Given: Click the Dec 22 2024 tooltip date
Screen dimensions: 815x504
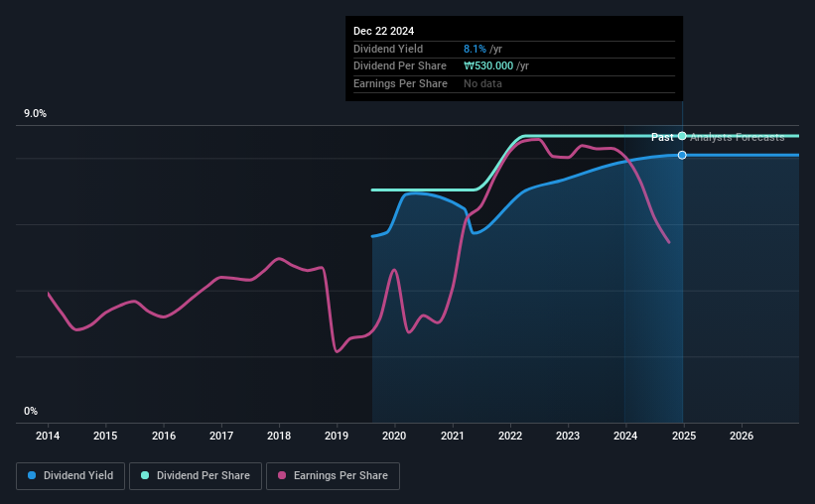Looking at the screenshot, I should pyautogui.click(x=383, y=31).
